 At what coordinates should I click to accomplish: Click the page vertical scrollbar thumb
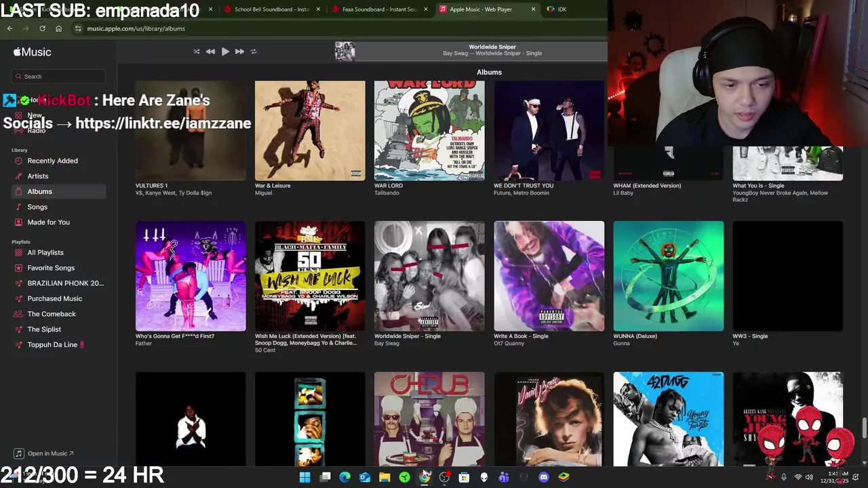tap(864, 428)
